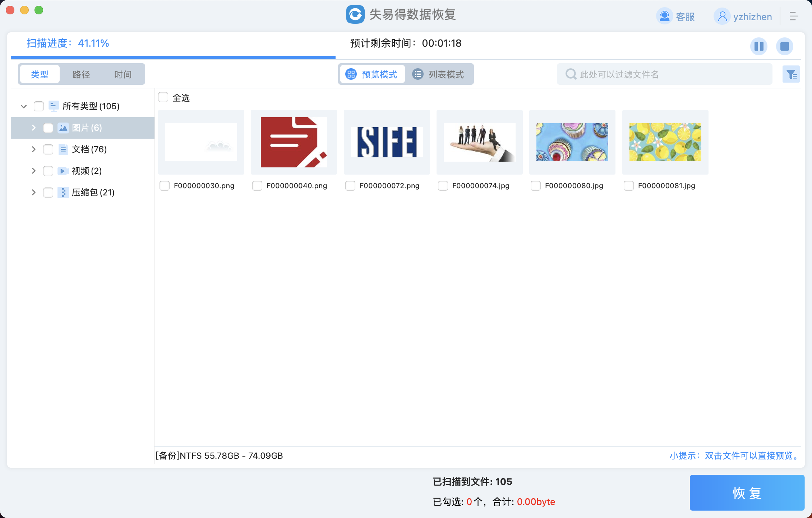
Task: Switch to the 路径 tab
Action: click(x=81, y=74)
